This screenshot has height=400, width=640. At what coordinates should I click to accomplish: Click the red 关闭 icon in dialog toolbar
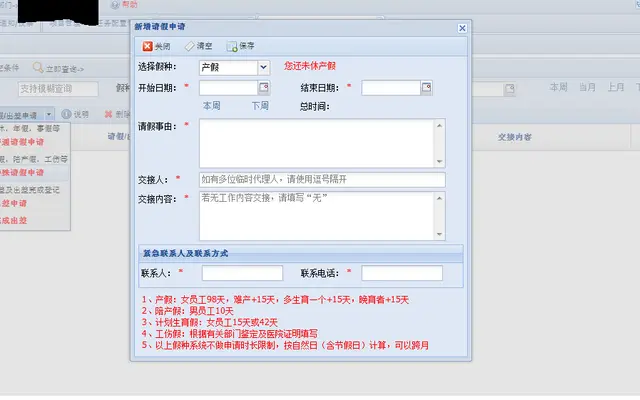pyautogui.click(x=147, y=46)
